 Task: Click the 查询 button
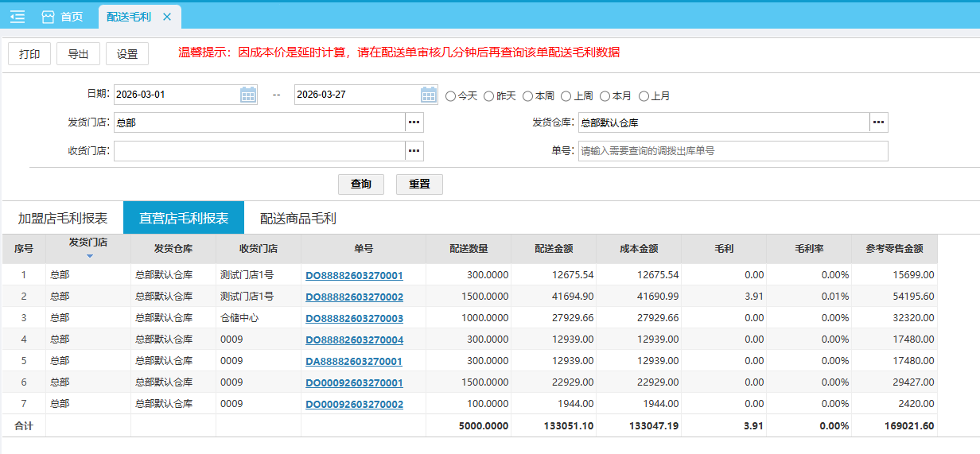[361, 184]
